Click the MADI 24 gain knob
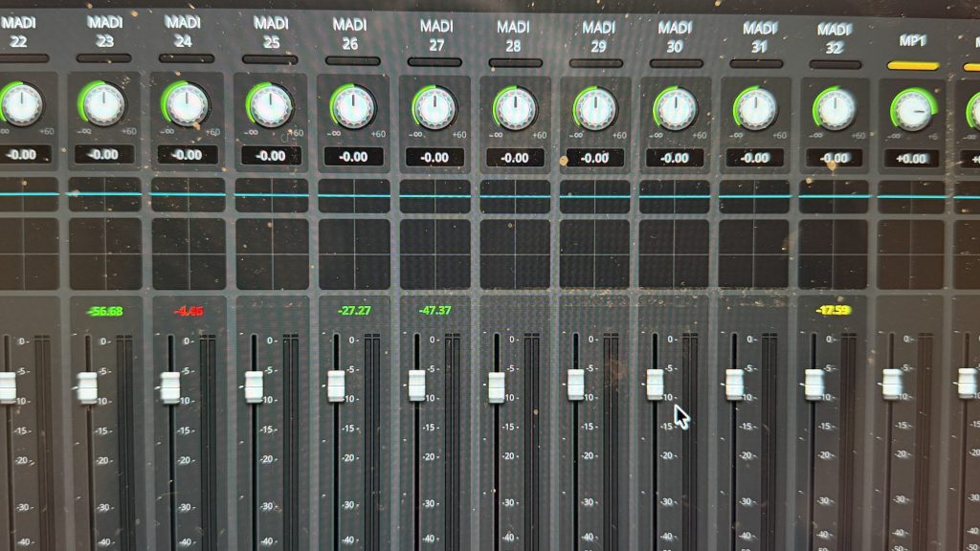980x551 pixels. (x=186, y=102)
